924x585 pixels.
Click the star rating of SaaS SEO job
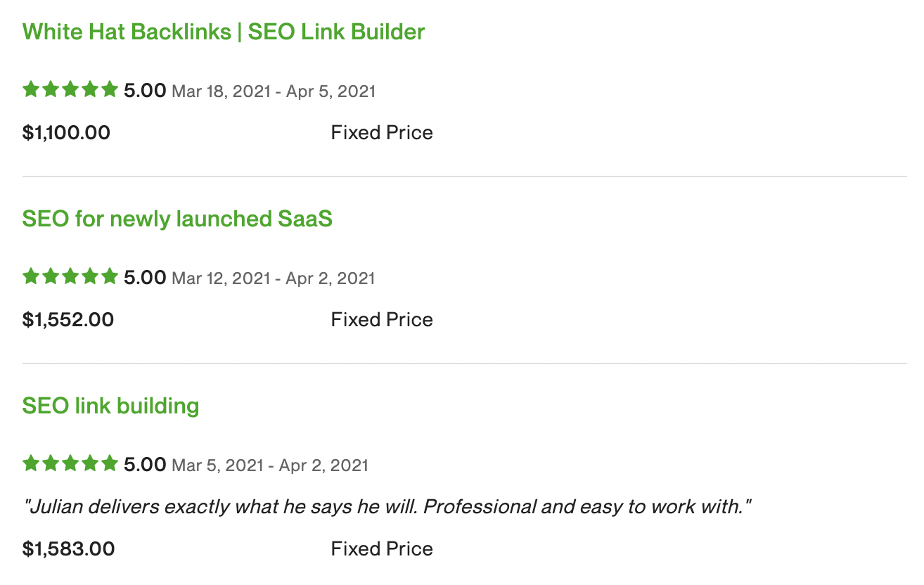tap(70, 277)
